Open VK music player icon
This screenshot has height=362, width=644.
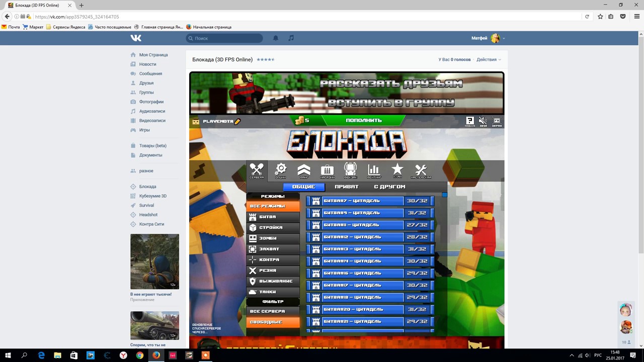pos(291,38)
